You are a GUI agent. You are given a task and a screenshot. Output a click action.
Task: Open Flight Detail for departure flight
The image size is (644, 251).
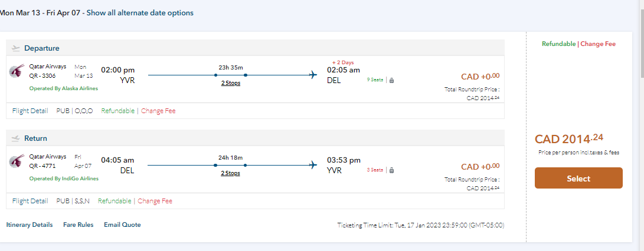pos(30,111)
